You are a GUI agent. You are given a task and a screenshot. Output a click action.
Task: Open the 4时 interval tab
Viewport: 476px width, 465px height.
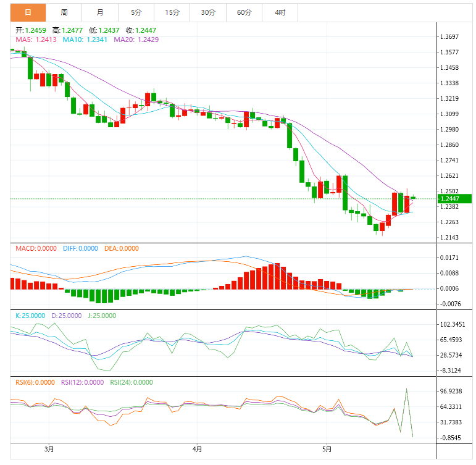pos(280,12)
